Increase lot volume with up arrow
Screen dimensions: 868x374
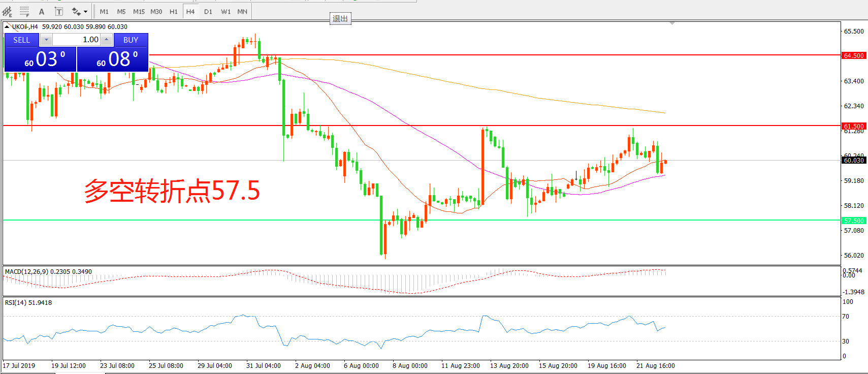(x=106, y=40)
